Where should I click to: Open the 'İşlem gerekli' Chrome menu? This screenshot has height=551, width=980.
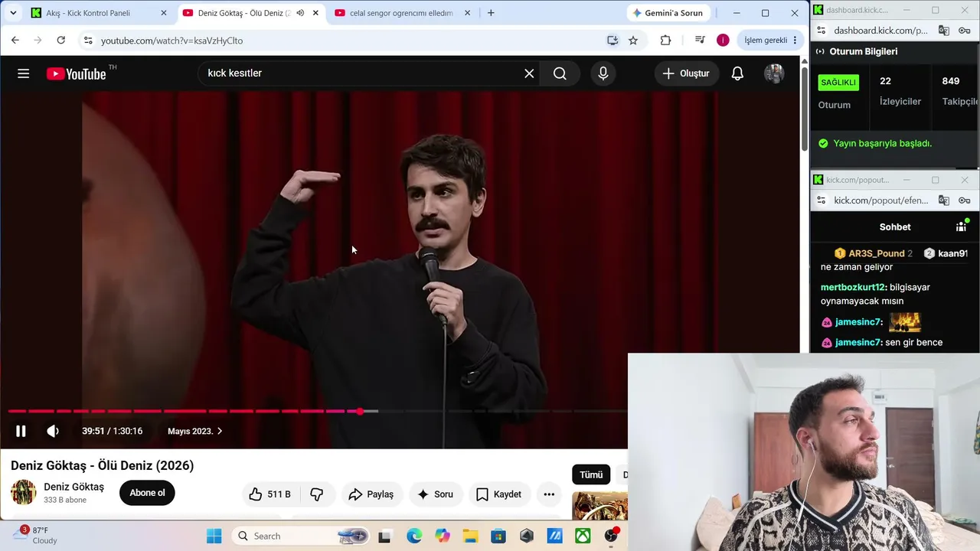pos(769,41)
